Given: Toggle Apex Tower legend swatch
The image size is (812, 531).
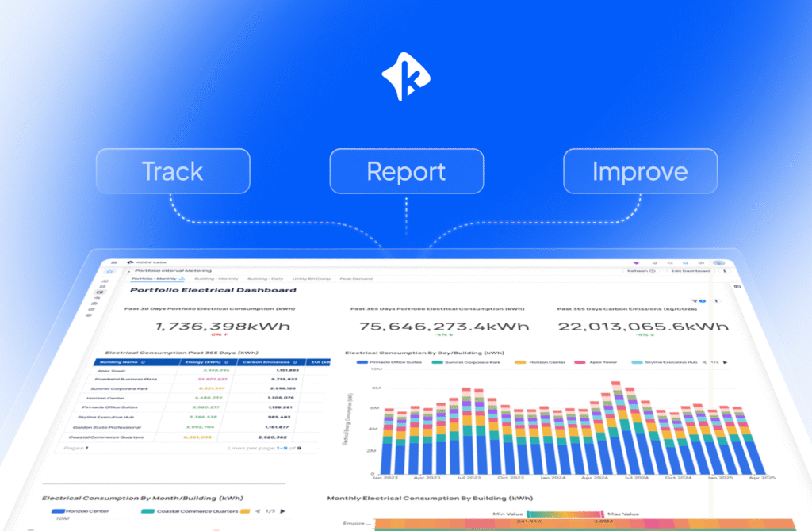Looking at the screenshot, I should tap(580, 362).
